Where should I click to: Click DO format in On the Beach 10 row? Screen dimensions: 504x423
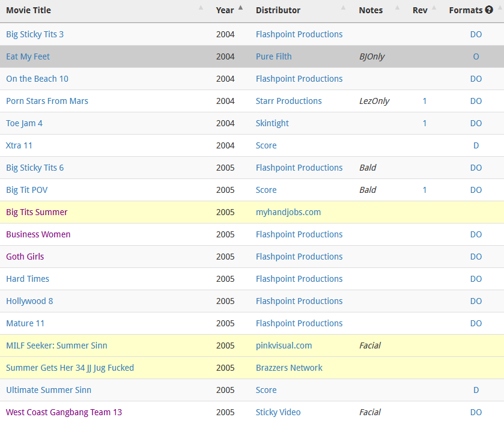pyautogui.click(x=476, y=79)
